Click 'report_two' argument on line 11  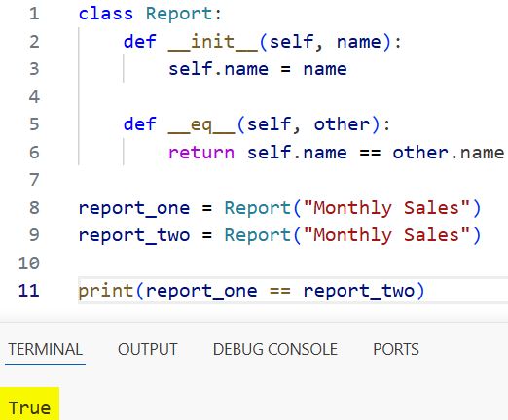359,292
